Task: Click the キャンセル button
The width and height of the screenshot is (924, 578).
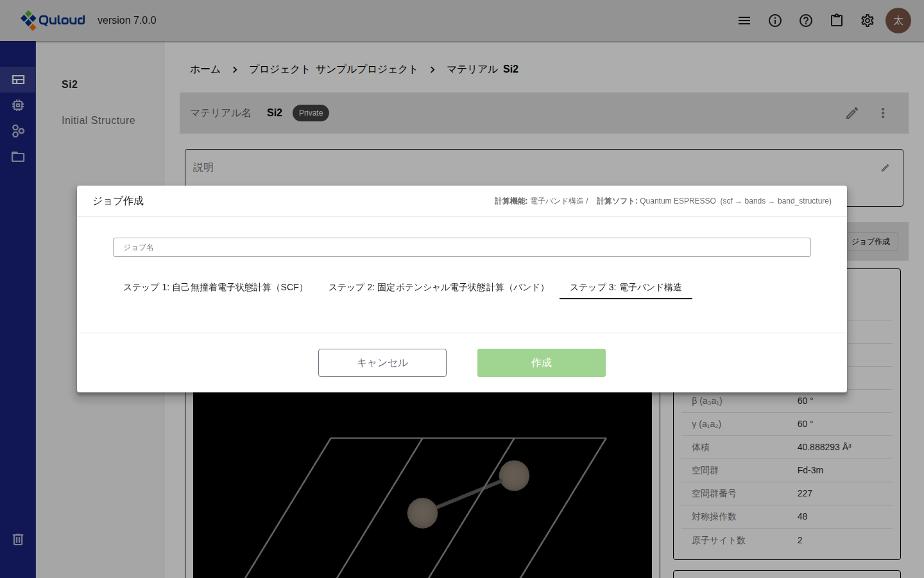Action: 382,363
